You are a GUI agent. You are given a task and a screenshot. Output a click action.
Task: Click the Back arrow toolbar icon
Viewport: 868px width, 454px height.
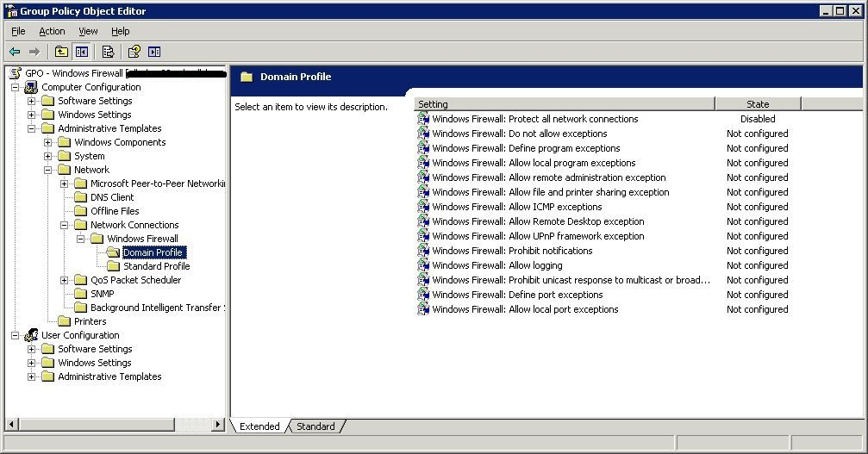coord(15,52)
